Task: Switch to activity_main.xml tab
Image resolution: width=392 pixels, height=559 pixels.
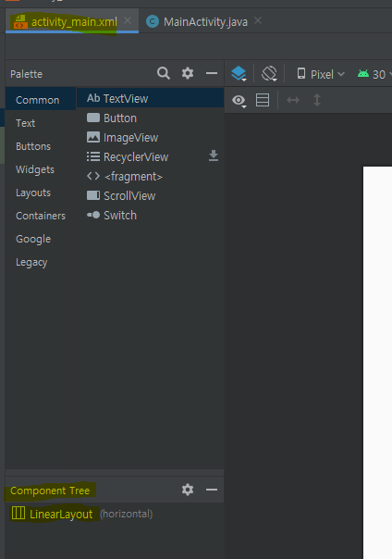Action: tap(74, 22)
